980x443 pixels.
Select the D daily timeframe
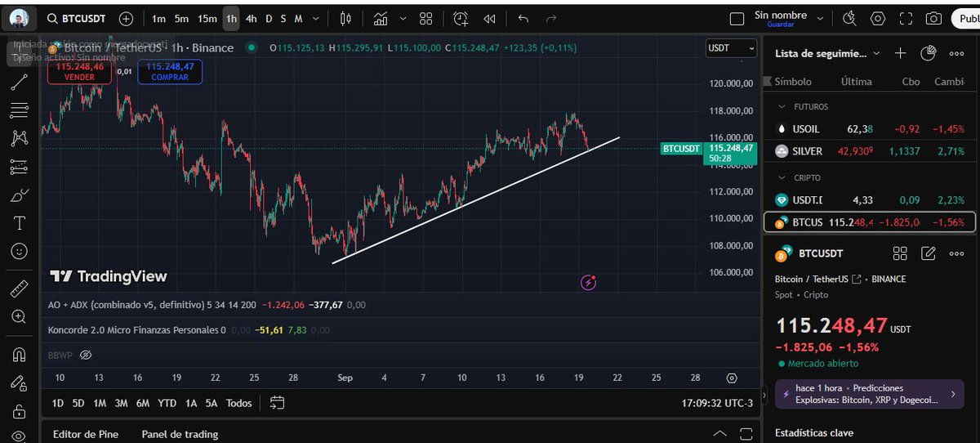[x=269, y=18]
